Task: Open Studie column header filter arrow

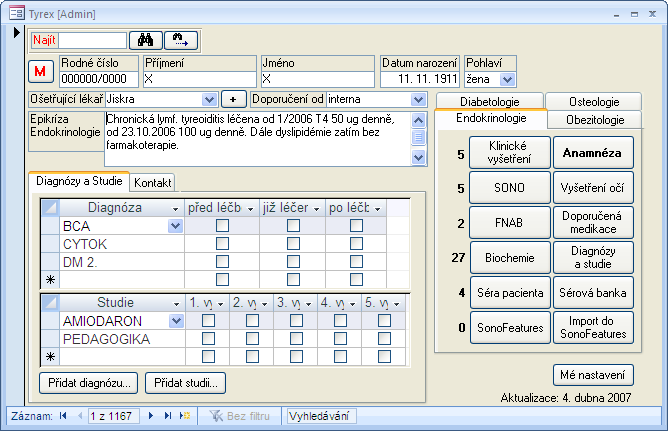Action: (x=176, y=304)
